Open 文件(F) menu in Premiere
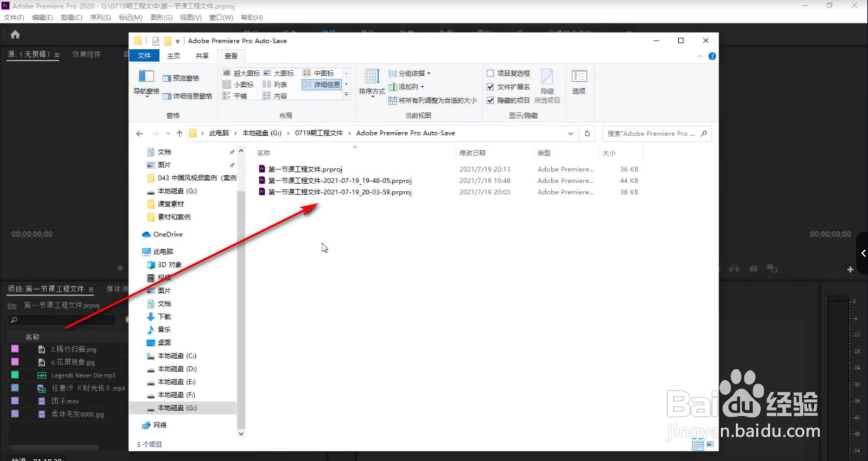Screen dimensions: 868x461 (x=14, y=17)
